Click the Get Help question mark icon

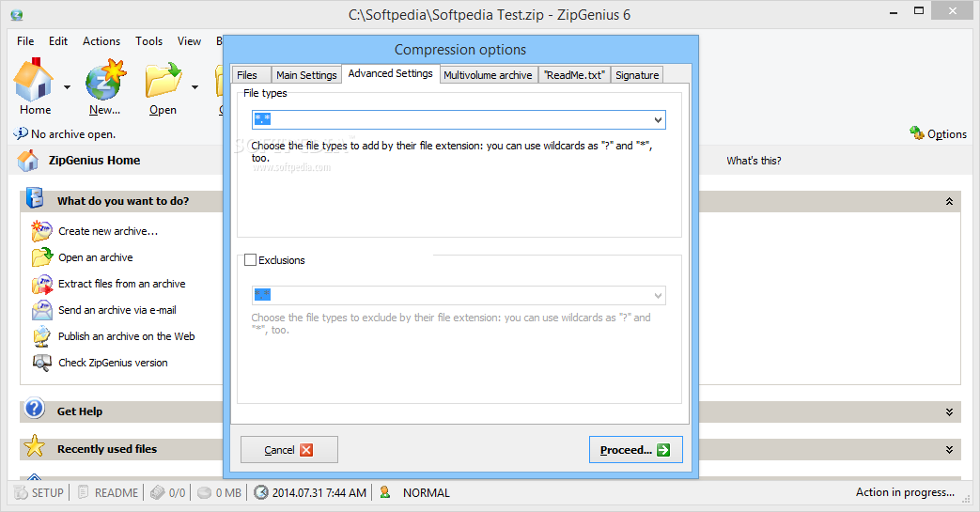click(35, 409)
